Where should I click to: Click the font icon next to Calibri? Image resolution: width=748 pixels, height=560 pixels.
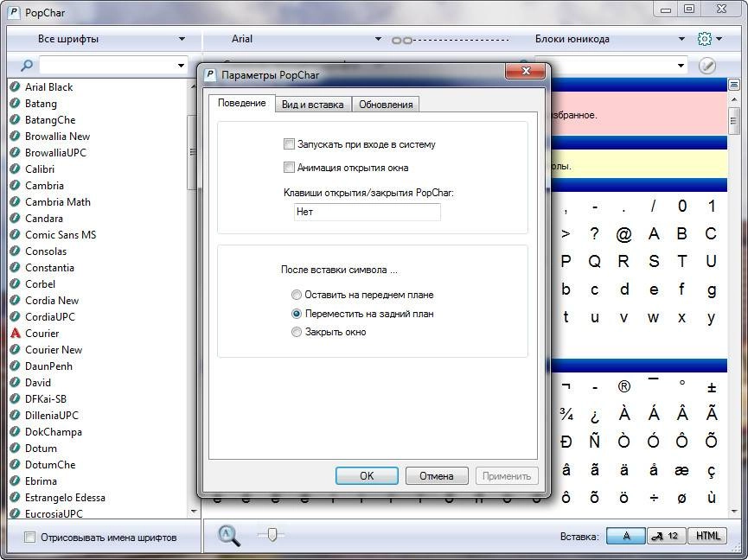[16, 169]
